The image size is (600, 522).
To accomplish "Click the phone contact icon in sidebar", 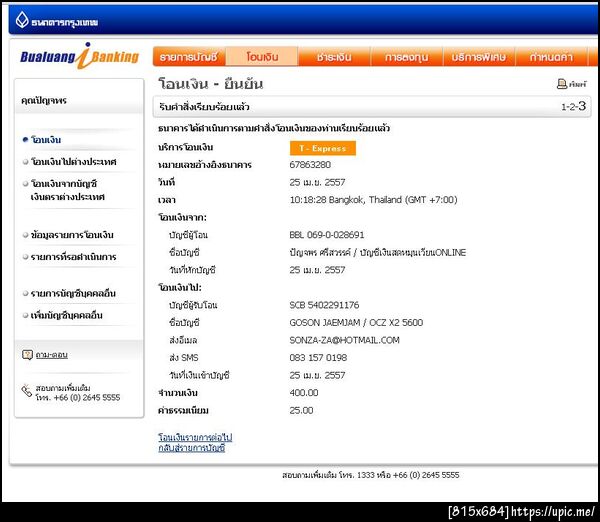I will (26, 391).
